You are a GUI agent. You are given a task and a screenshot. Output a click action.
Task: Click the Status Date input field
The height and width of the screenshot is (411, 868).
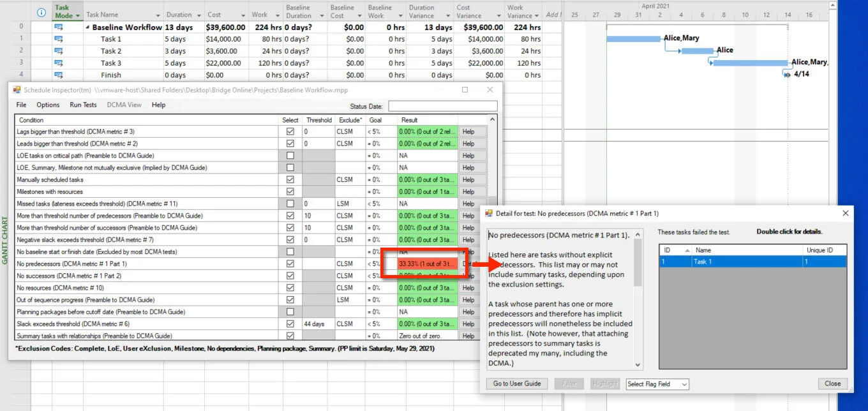pos(443,106)
